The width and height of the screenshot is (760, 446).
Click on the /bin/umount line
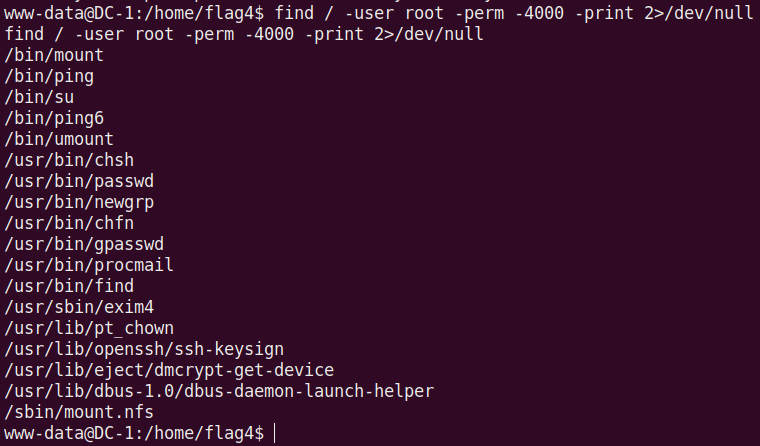(x=59, y=140)
